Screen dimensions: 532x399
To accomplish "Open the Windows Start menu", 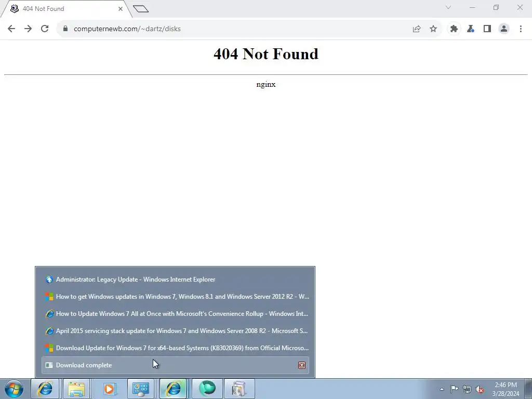I will pos(14,389).
